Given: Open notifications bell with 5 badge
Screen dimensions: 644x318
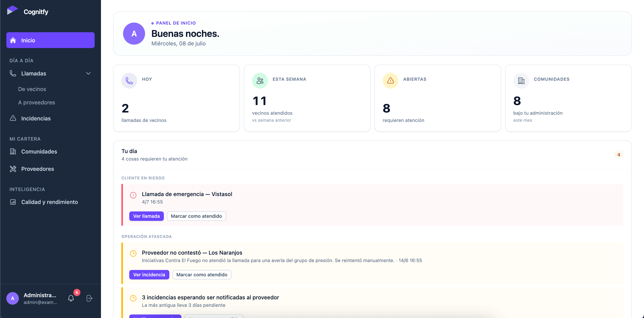Looking at the screenshot, I should click(x=71, y=298).
